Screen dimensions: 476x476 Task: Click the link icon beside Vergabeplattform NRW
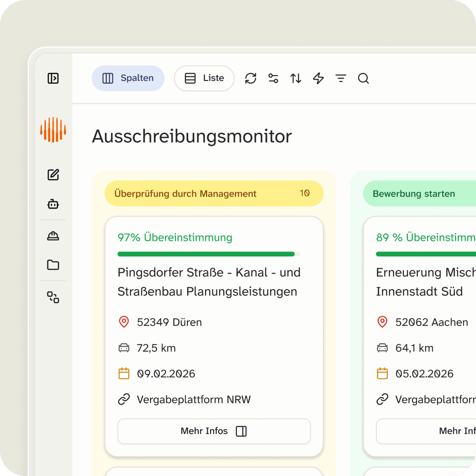(124, 399)
